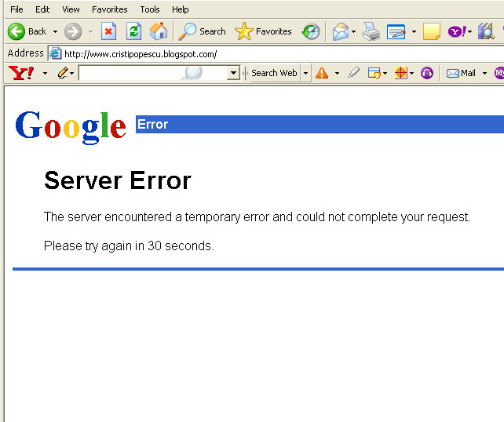
Task: Click the Yahoo toolbar search text field
Action: pyautogui.click(x=152, y=73)
